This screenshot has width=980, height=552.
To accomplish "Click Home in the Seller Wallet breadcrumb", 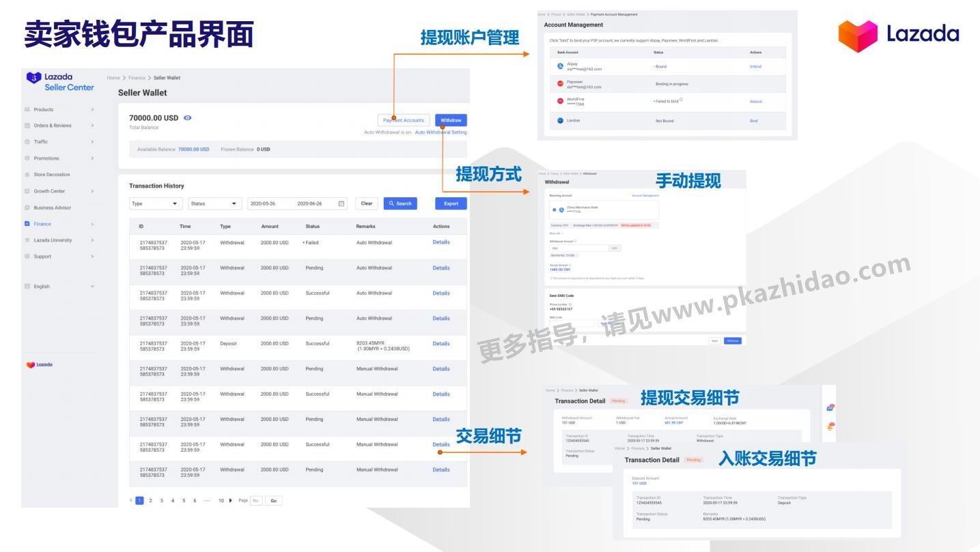I will point(113,78).
